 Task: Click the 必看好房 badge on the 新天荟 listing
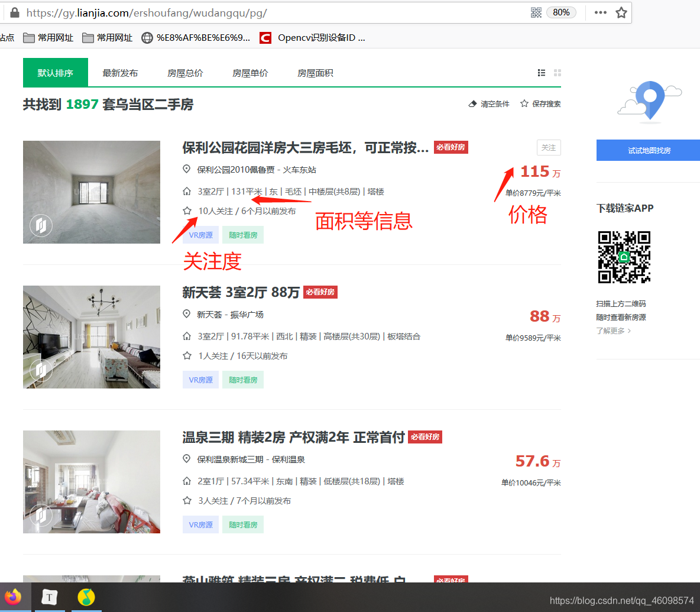[x=320, y=292]
